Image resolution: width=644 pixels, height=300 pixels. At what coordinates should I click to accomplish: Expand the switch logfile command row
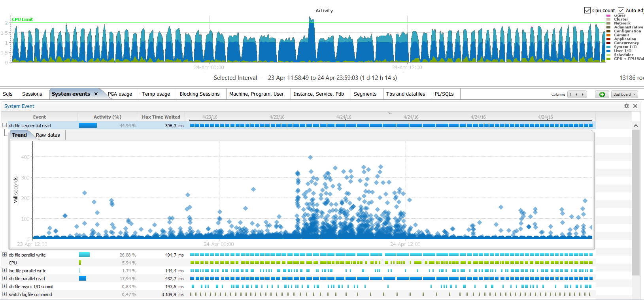[x=5, y=294]
